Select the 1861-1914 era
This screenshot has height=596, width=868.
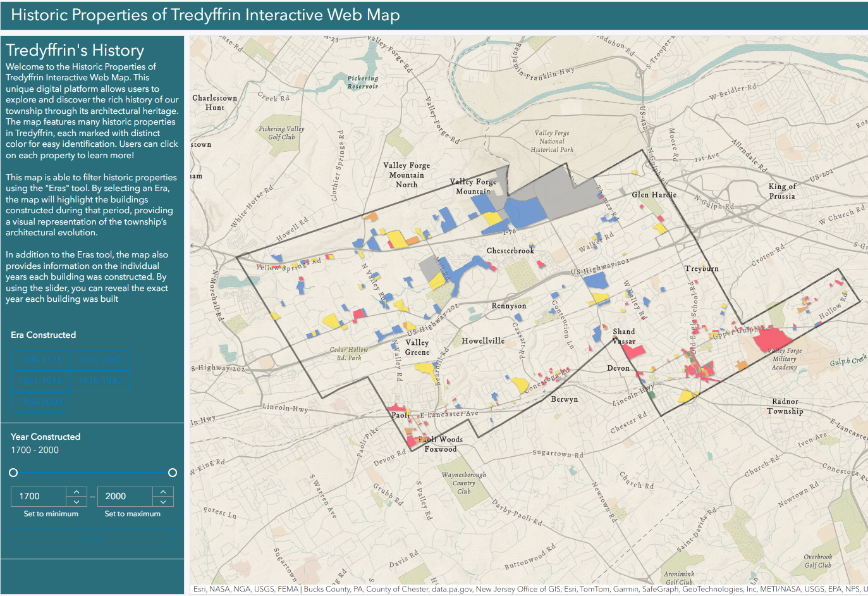(41, 381)
